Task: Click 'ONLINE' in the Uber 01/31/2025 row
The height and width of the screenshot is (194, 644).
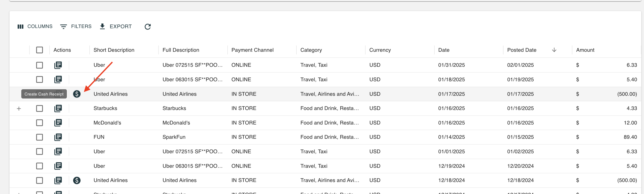Action: (241, 65)
